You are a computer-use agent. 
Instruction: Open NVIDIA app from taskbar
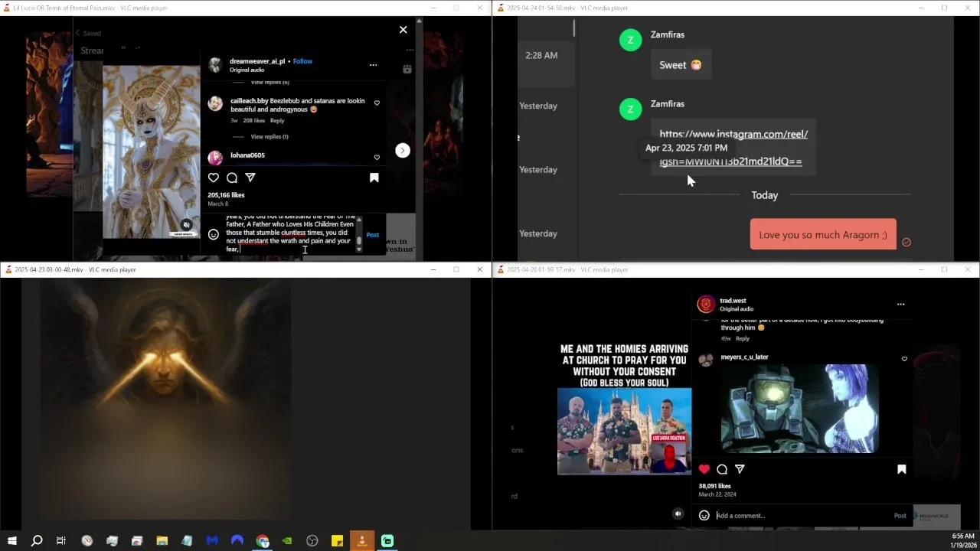coord(287,541)
